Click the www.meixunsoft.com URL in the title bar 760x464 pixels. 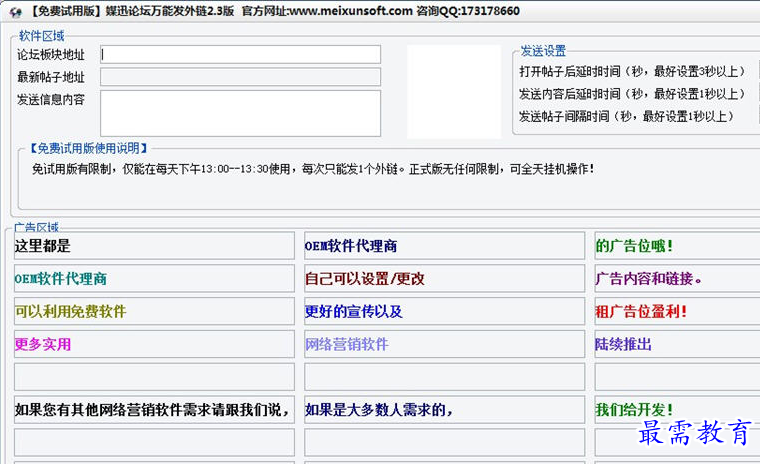pos(351,11)
